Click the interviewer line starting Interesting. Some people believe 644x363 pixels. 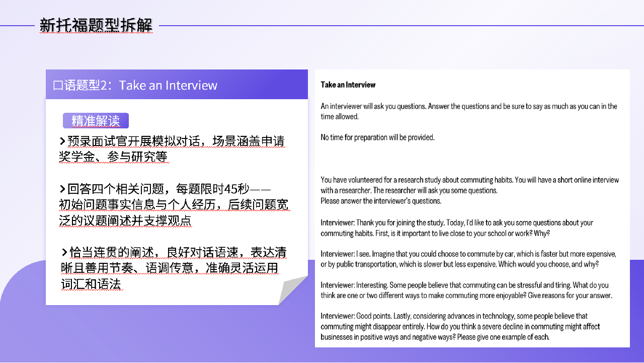tap(466, 290)
